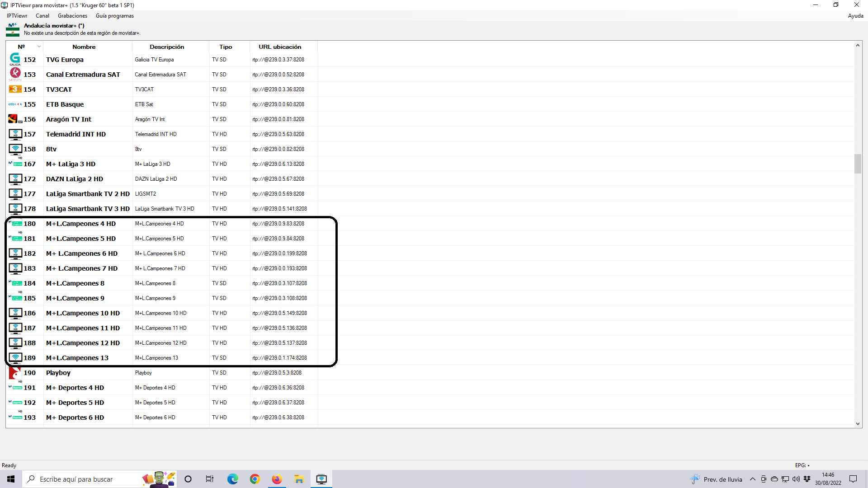Click the scroll up arrow of channel list

point(858,45)
